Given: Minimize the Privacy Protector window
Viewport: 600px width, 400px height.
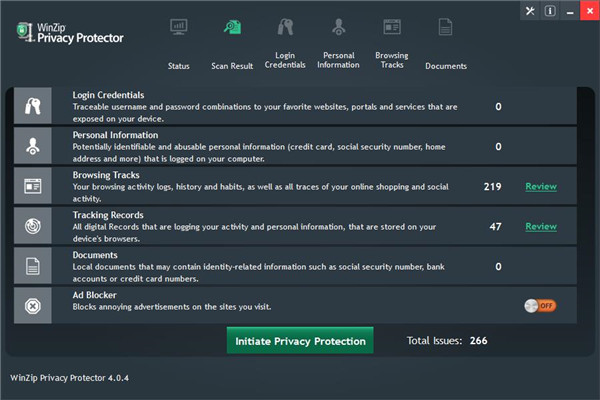Looking at the screenshot, I should point(568,11).
